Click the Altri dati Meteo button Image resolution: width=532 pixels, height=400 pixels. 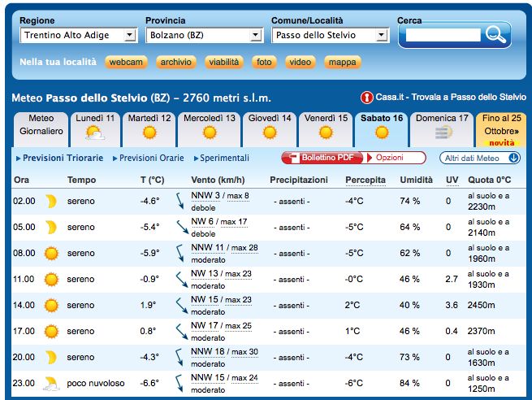(479, 158)
